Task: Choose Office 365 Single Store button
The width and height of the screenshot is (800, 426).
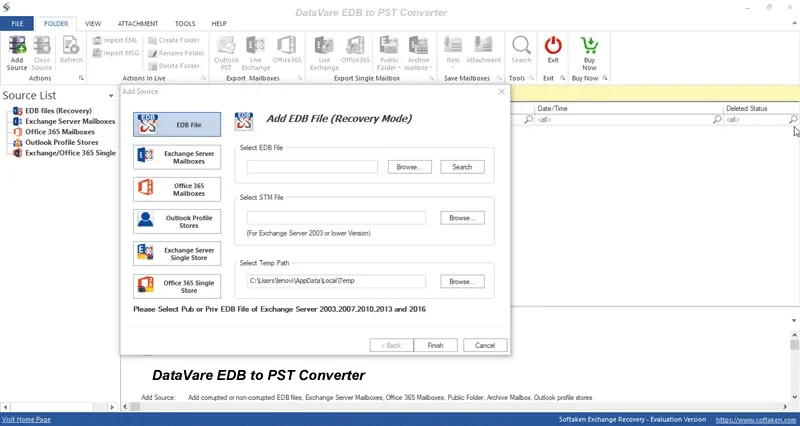Action: click(177, 287)
